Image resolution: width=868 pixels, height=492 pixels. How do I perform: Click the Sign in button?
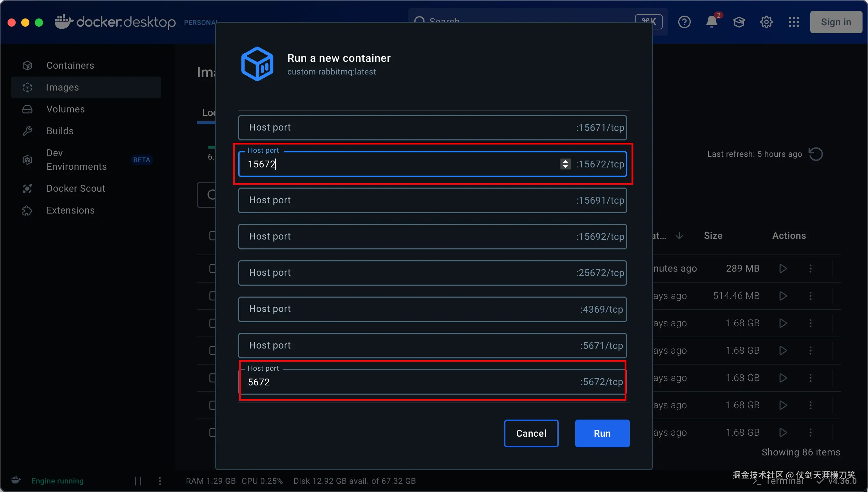[x=836, y=22]
